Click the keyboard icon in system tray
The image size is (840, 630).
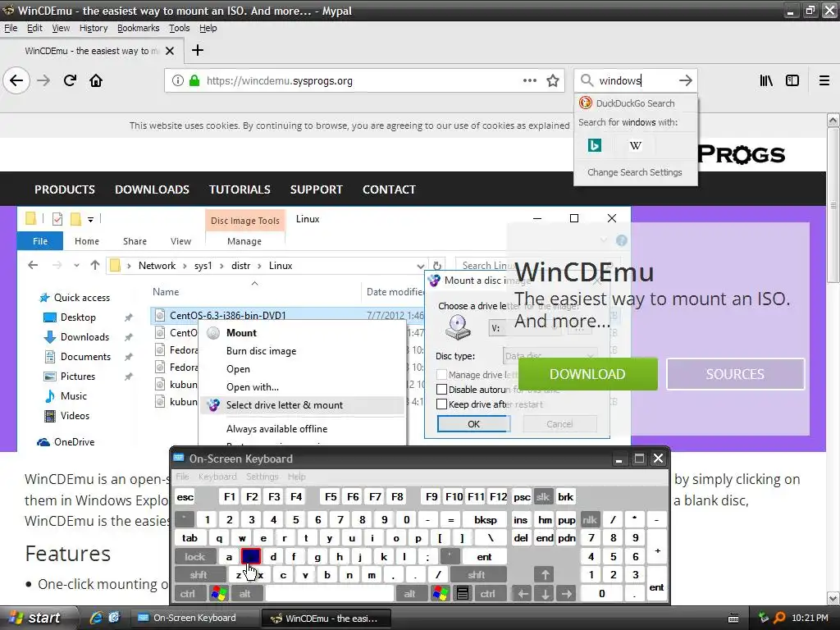[733, 619]
